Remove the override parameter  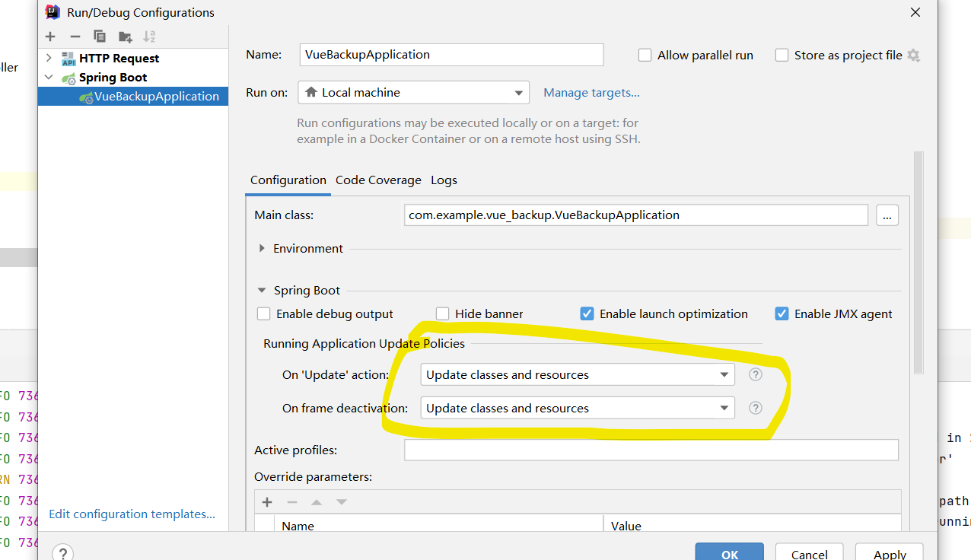pos(291,502)
